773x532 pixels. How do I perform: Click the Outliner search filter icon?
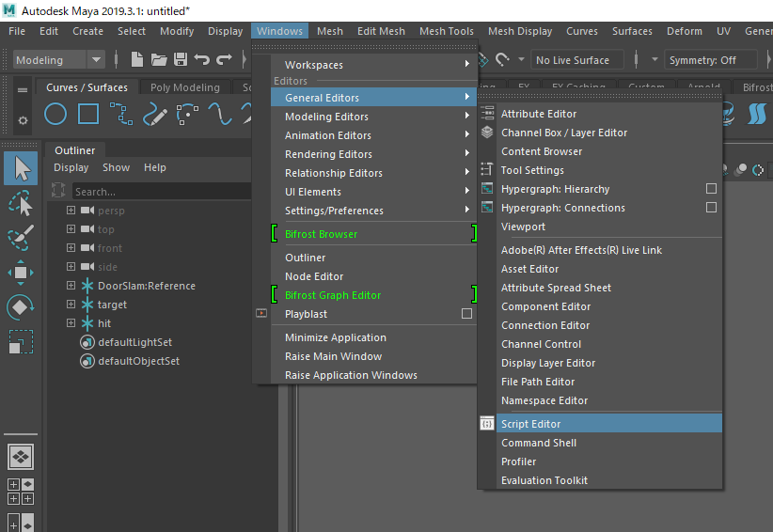tap(58, 190)
